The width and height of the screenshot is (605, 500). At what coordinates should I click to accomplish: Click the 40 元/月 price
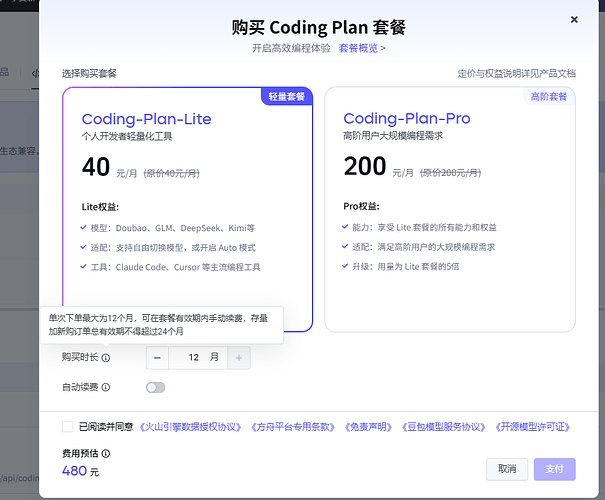[110, 168]
